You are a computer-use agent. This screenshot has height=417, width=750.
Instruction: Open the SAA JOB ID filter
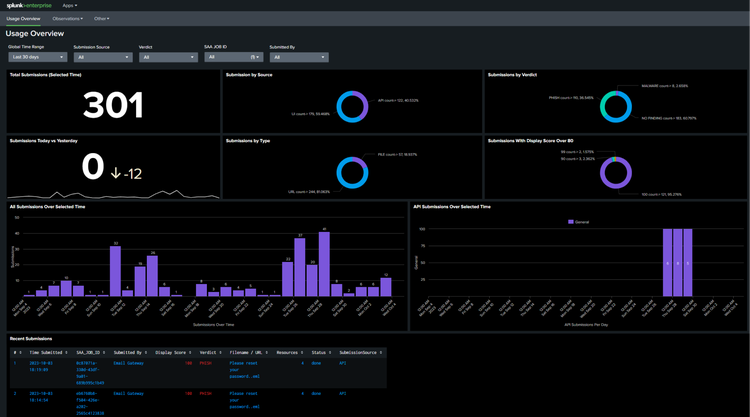232,57
